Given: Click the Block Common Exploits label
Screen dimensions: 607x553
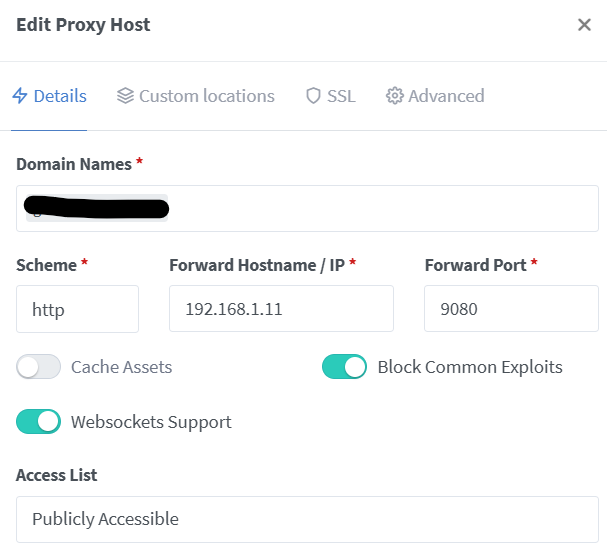Looking at the screenshot, I should (469, 367).
